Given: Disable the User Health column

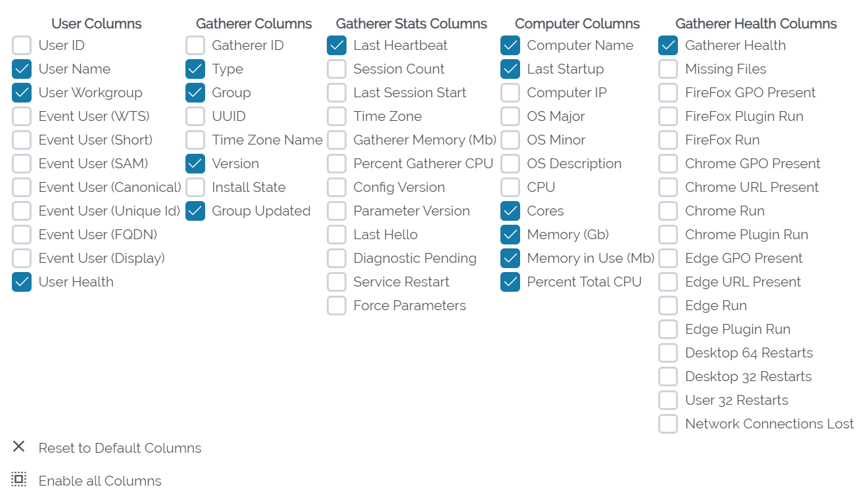Looking at the screenshot, I should pyautogui.click(x=21, y=281).
